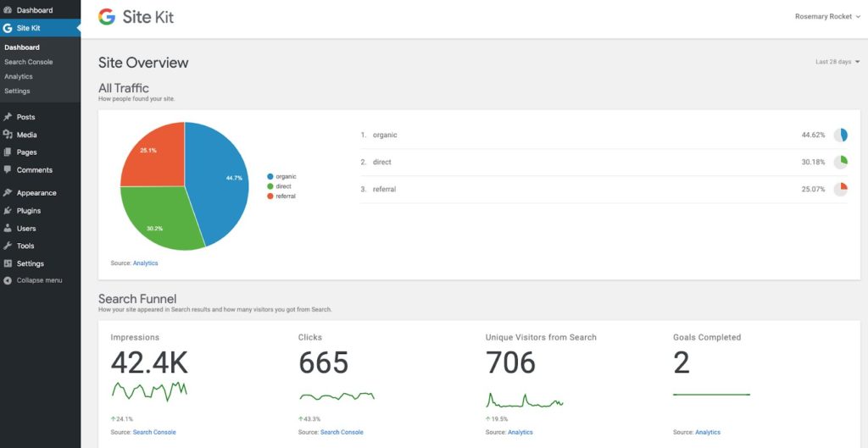868x448 pixels.
Task: Click the 42.4K Impressions figure
Action: point(149,362)
